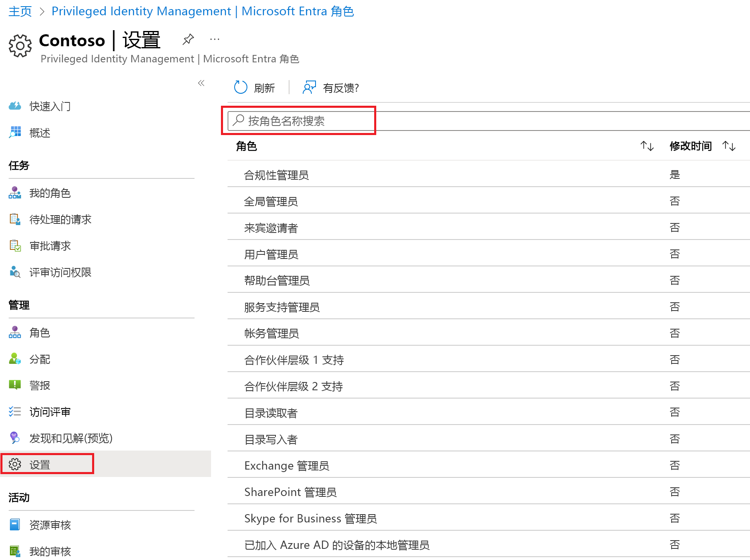Open 已加入 Azure AD 的设备的本地管理员 role

pos(489,545)
